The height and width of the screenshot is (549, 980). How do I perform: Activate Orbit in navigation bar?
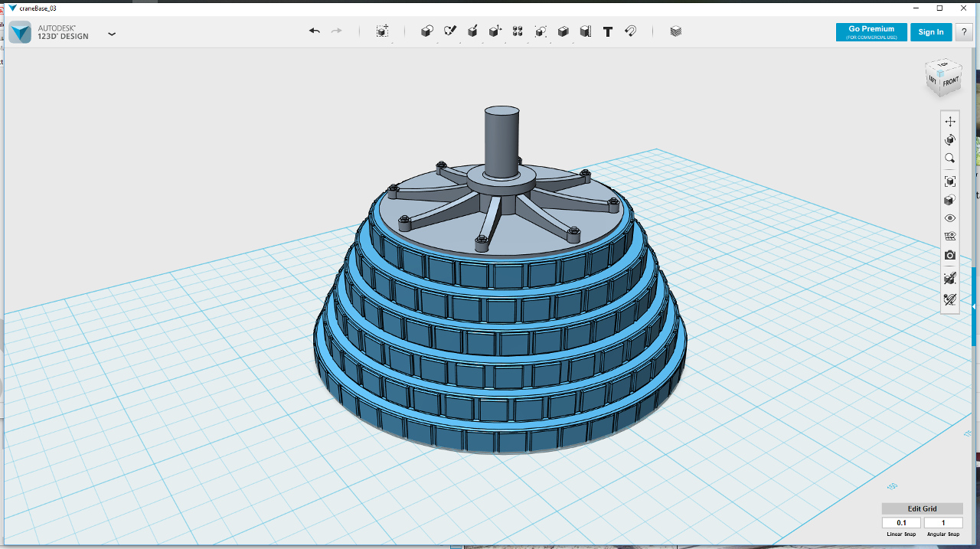(x=950, y=140)
